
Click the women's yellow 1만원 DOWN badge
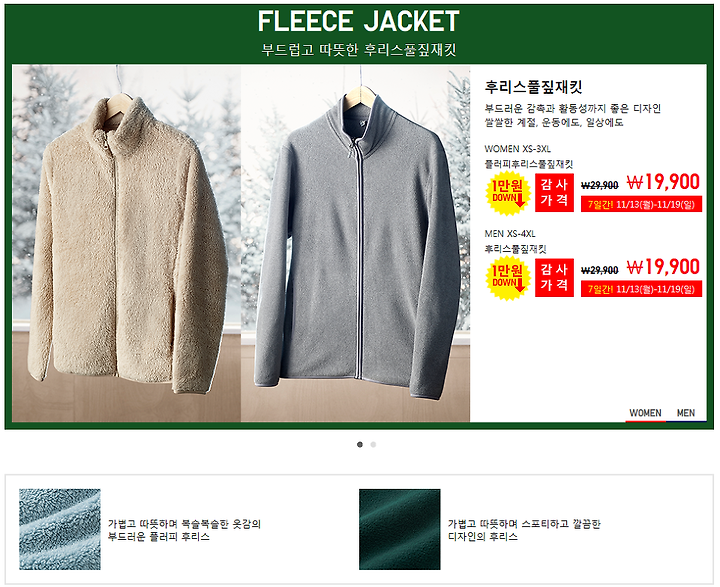pyautogui.click(x=508, y=193)
